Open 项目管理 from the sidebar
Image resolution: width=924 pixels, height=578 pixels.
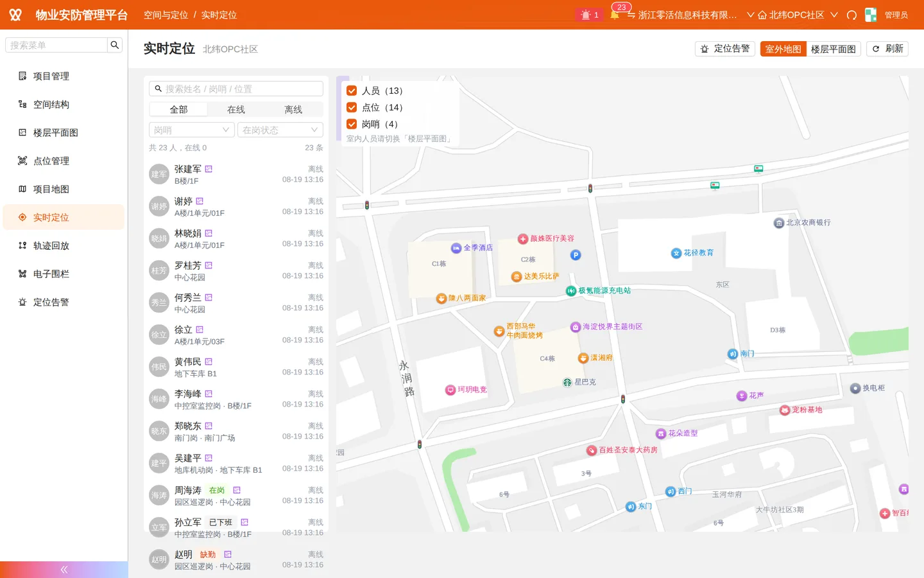pyautogui.click(x=64, y=76)
